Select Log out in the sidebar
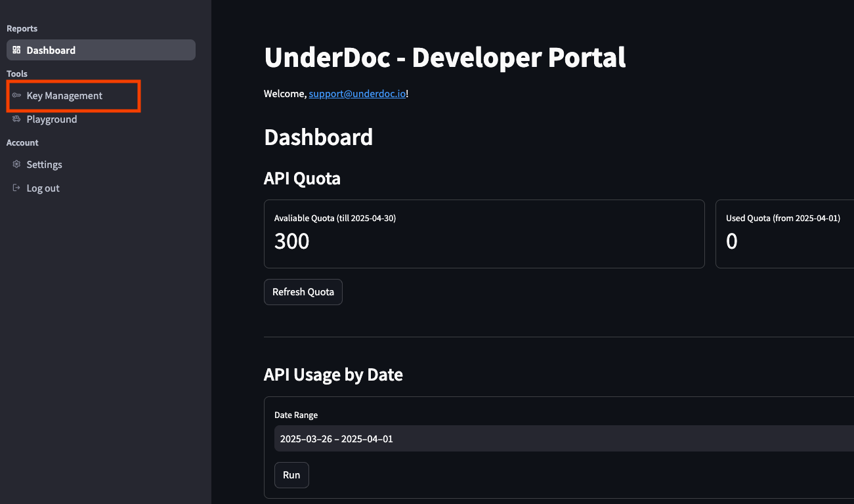This screenshot has height=504, width=854. (101, 188)
